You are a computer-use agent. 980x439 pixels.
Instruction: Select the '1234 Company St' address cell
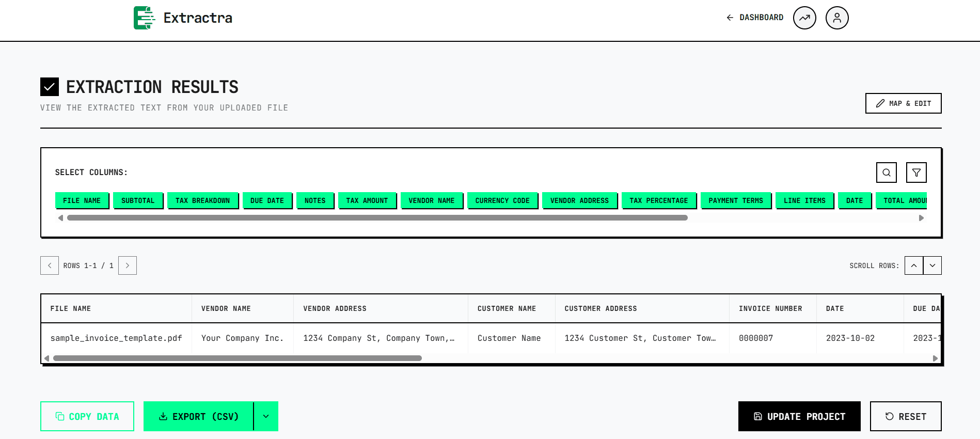click(381, 338)
